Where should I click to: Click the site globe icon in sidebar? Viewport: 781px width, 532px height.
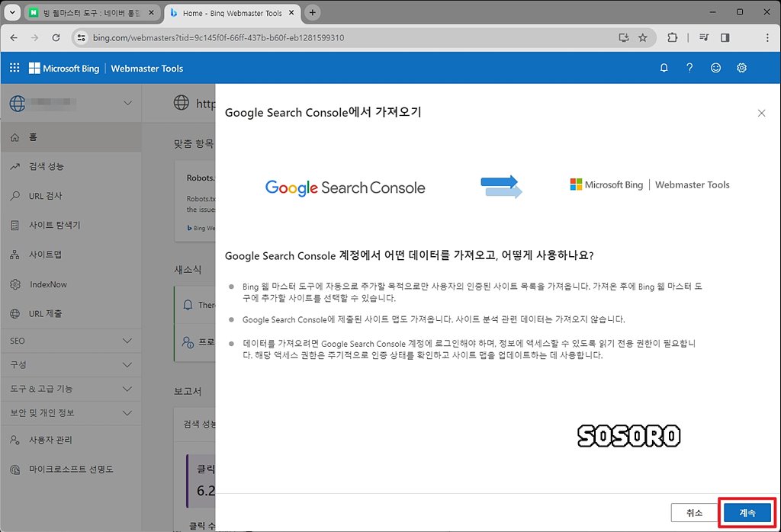coord(18,103)
